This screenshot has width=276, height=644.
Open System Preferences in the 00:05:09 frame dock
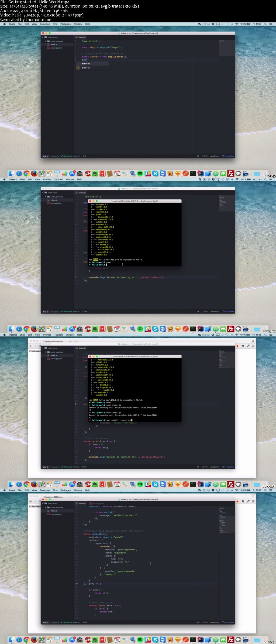pos(80,484)
